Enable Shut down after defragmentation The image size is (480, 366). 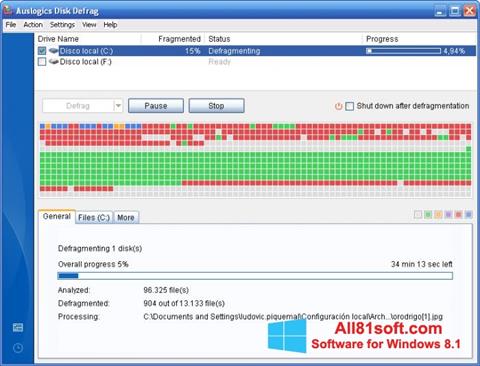click(x=349, y=106)
